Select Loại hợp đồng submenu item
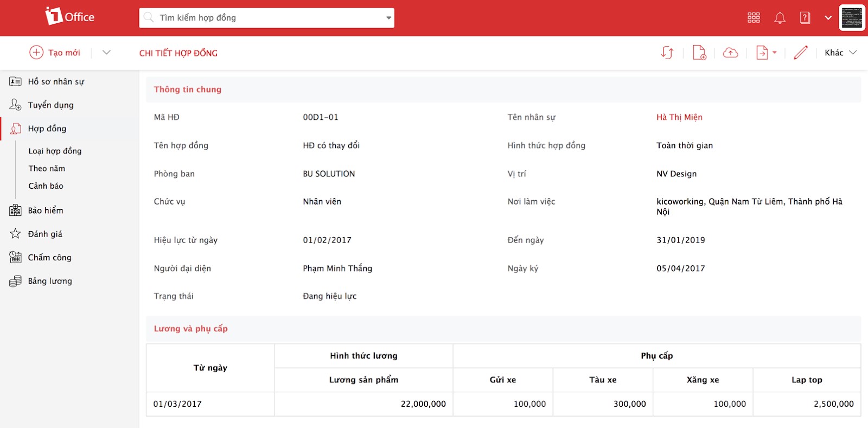This screenshot has height=428, width=868. 55,151
